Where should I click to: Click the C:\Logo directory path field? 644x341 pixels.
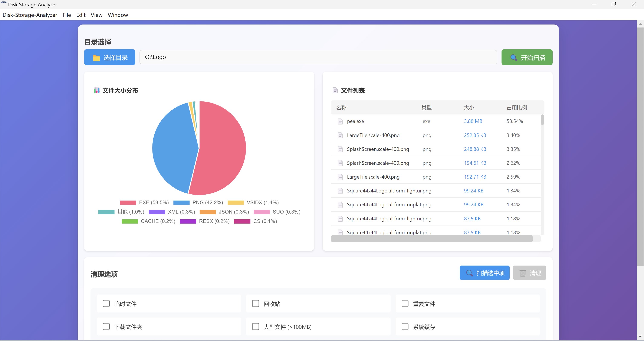318,57
